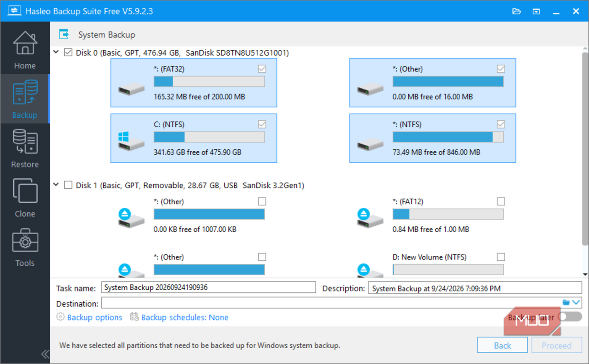This screenshot has width=589, height=364.
Task: Open the Restore section
Action: click(x=24, y=148)
